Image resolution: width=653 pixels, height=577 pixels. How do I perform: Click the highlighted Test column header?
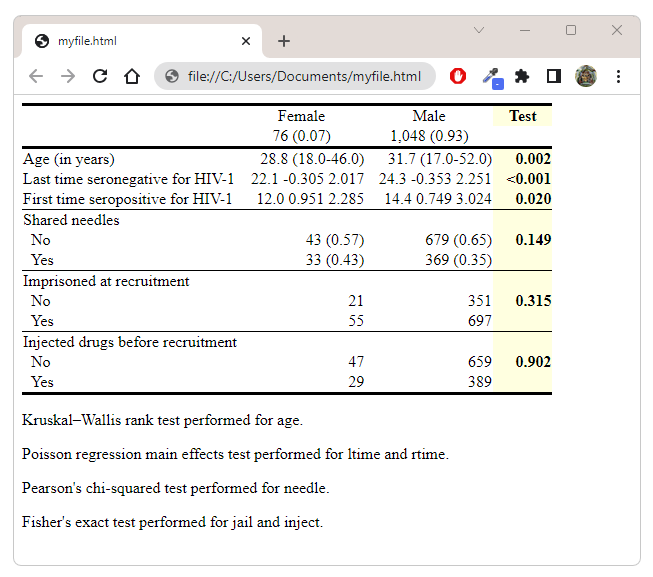tap(523, 116)
